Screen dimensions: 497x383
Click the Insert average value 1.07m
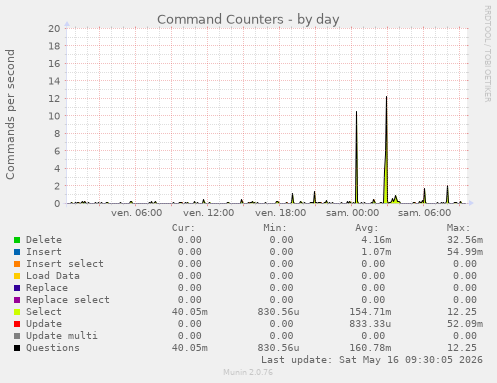click(x=376, y=252)
